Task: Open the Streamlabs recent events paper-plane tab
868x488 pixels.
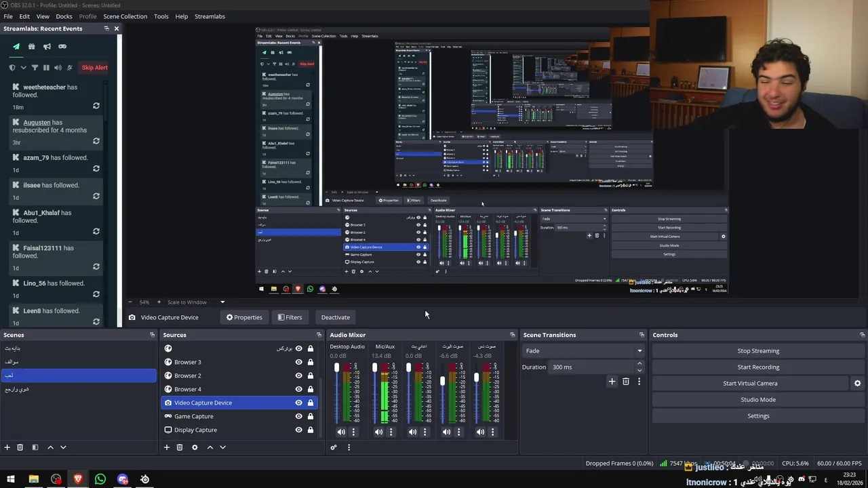Action: pos(16,47)
